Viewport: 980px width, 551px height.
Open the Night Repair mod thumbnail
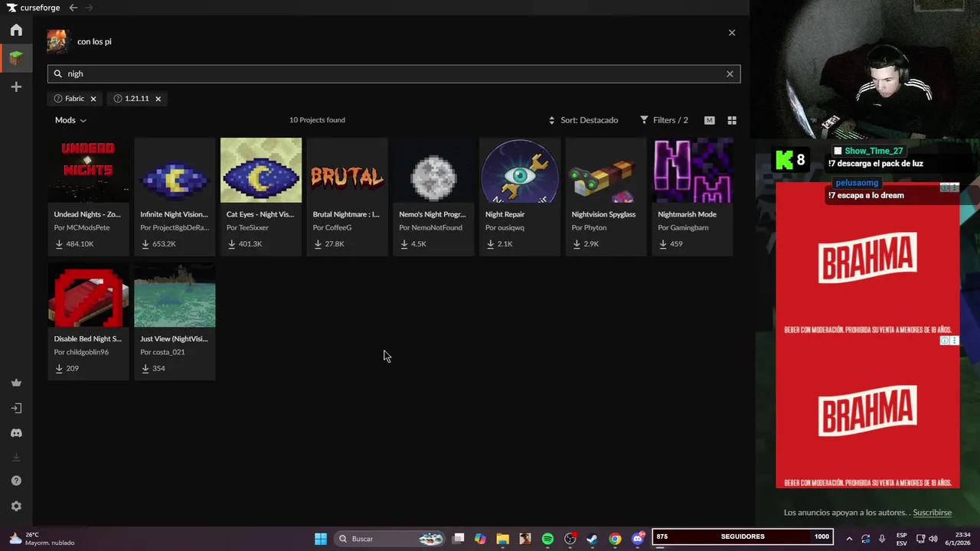(520, 170)
